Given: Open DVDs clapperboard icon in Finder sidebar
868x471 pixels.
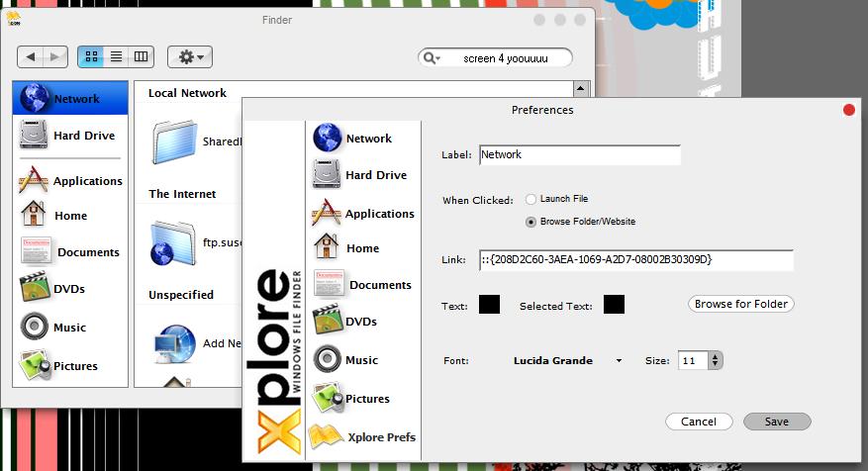Looking at the screenshot, I should 35,287.
